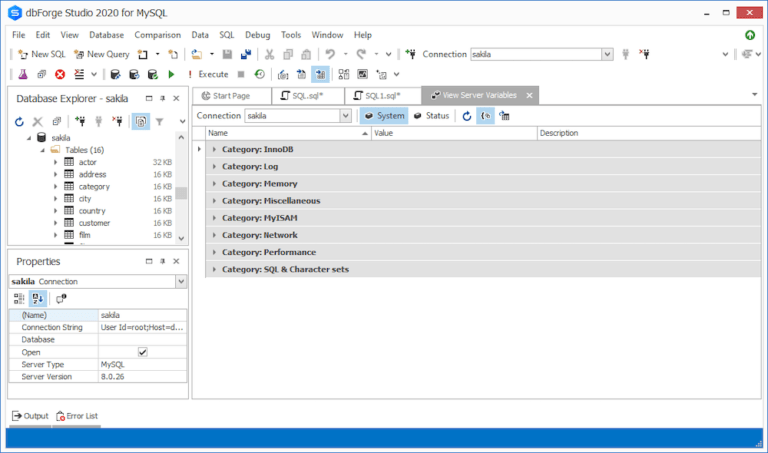Viewport: 768px width, 453px height.
Task: Open the Connection dropdown in Server Variables
Action: coord(346,116)
